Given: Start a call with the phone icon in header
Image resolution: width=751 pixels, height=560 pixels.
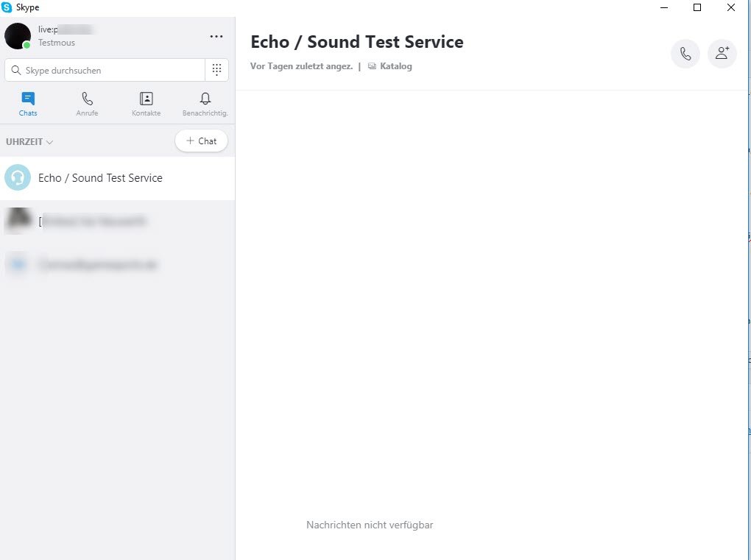Looking at the screenshot, I should tap(685, 54).
